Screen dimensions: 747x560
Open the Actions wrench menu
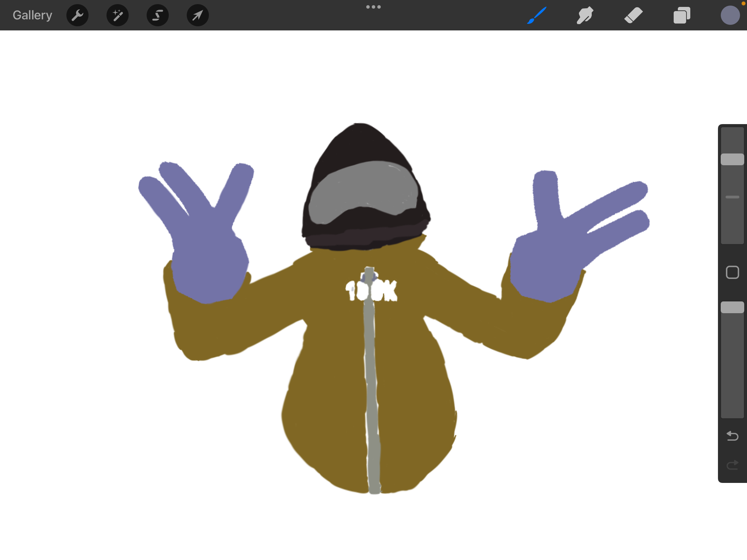[77, 15]
